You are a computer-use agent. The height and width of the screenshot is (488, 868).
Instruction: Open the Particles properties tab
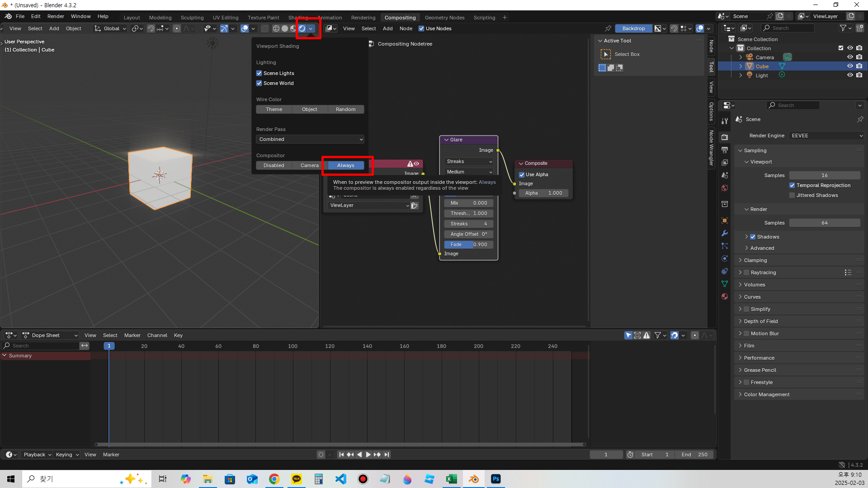tap(725, 246)
